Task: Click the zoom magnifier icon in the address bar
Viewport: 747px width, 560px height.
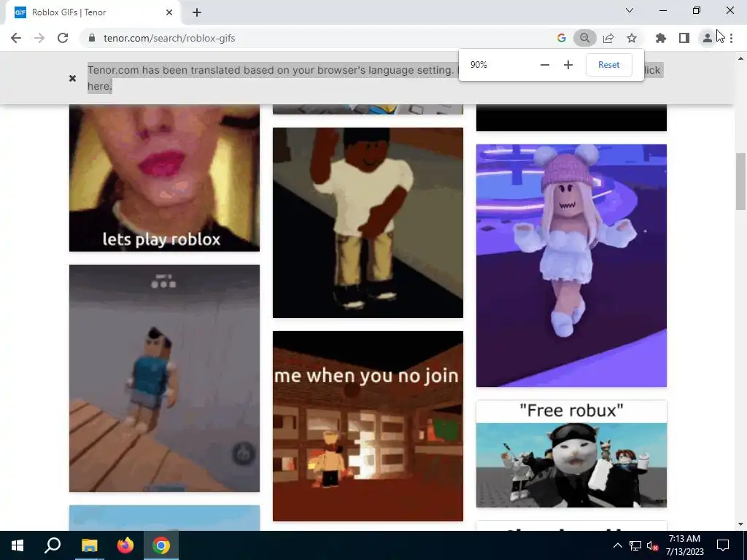Action: (585, 38)
